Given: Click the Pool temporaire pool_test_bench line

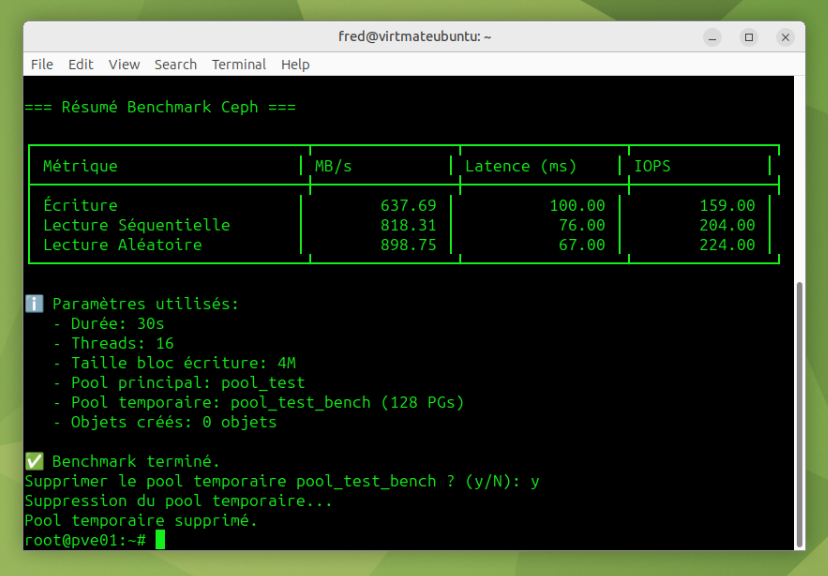Looking at the screenshot, I should point(259,402).
